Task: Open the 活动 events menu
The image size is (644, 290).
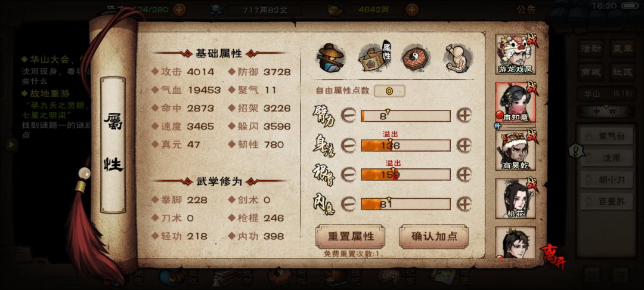Action: coord(591,48)
